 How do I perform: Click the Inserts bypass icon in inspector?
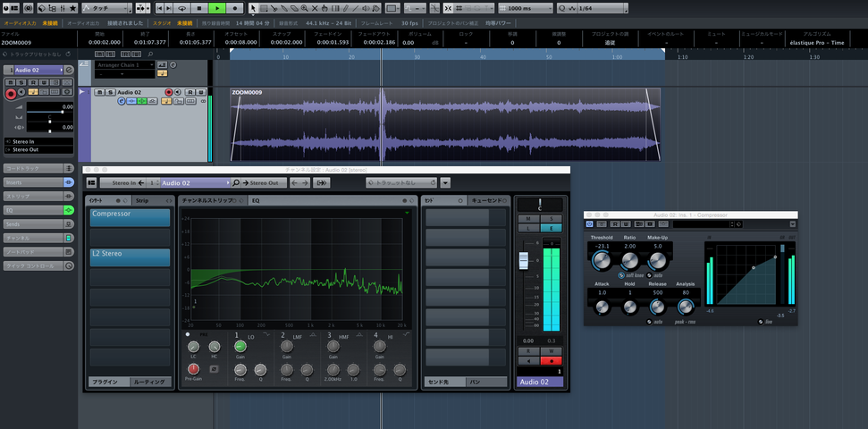tap(69, 182)
